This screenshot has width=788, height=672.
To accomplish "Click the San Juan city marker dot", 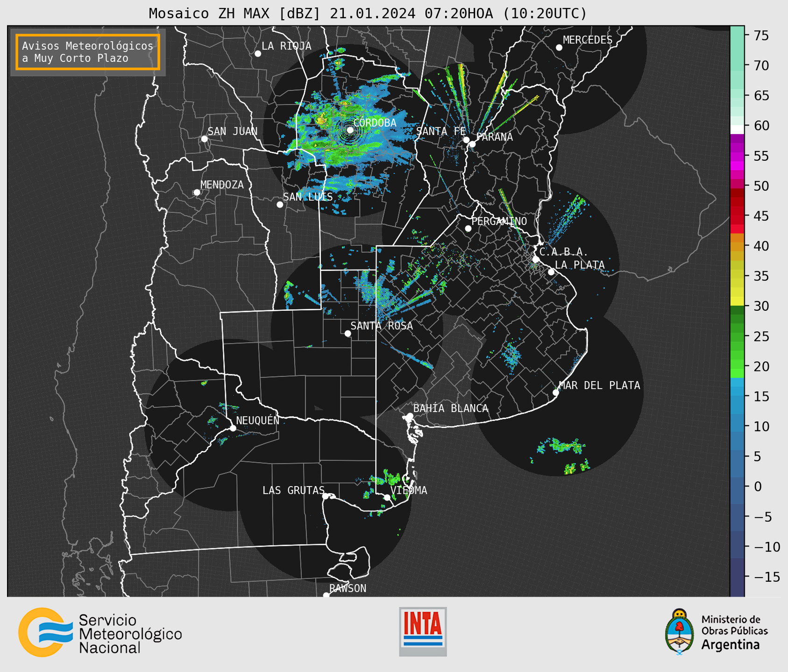I will 204,139.
